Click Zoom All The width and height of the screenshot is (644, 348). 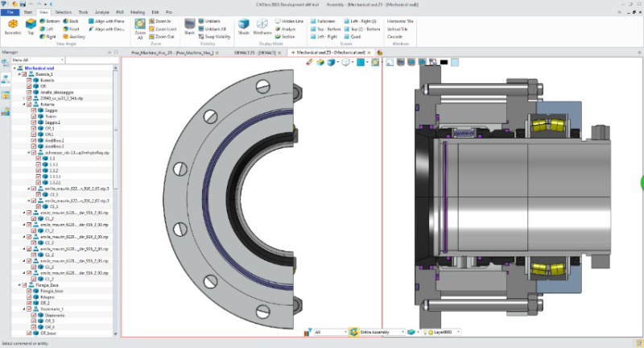click(x=140, y=29)
